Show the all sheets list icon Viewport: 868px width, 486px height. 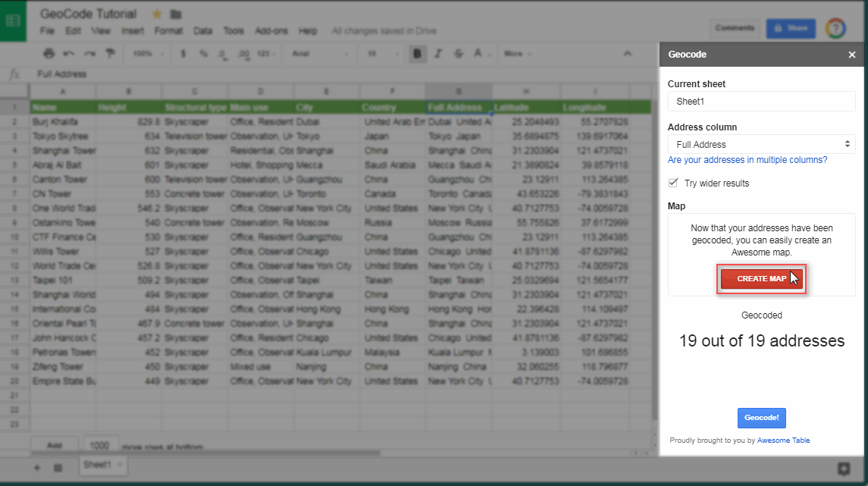pos(58,468)
